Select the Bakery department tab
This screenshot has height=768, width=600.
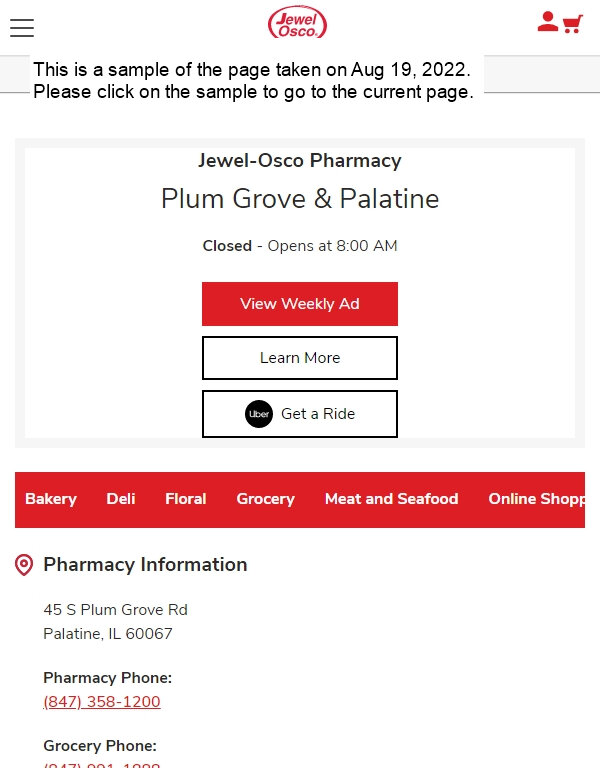(51, 499)
